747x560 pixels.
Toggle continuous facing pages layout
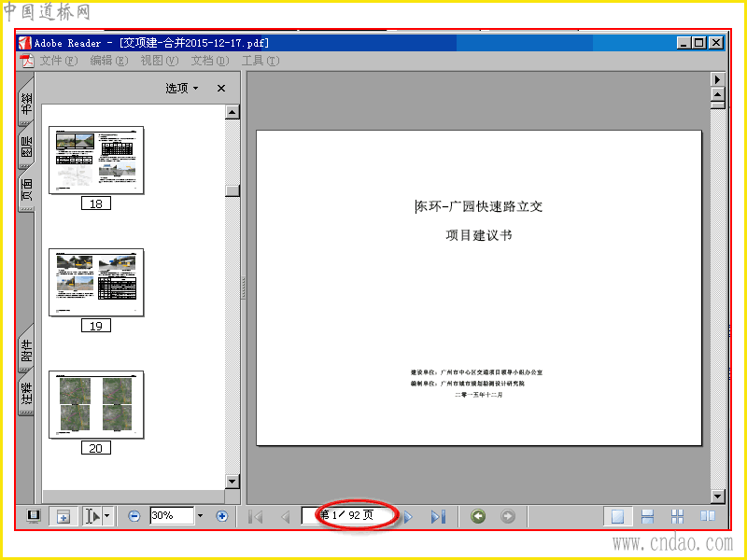point(677,516)
